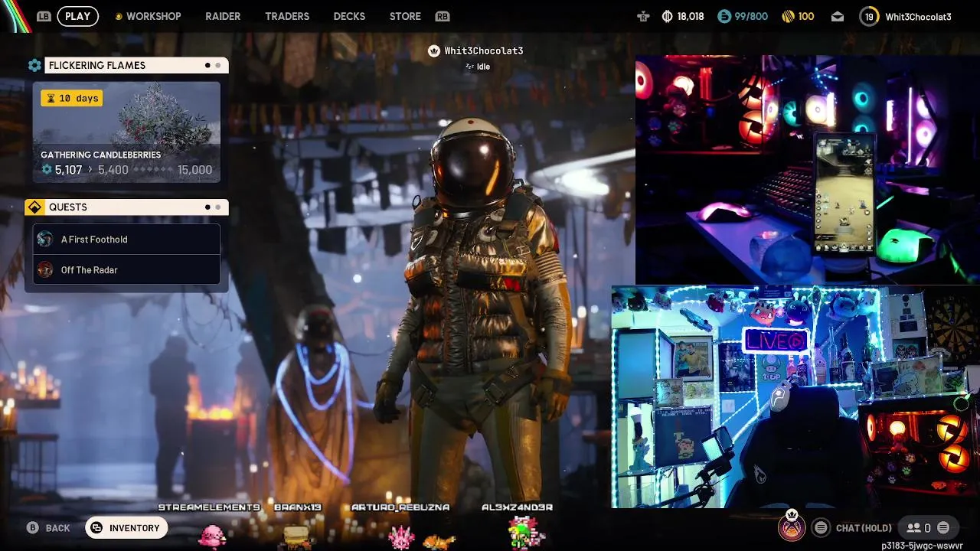This screenshot has width=980, height=551.
Task: Open the mail envelope icon
Action: [838, 16]
